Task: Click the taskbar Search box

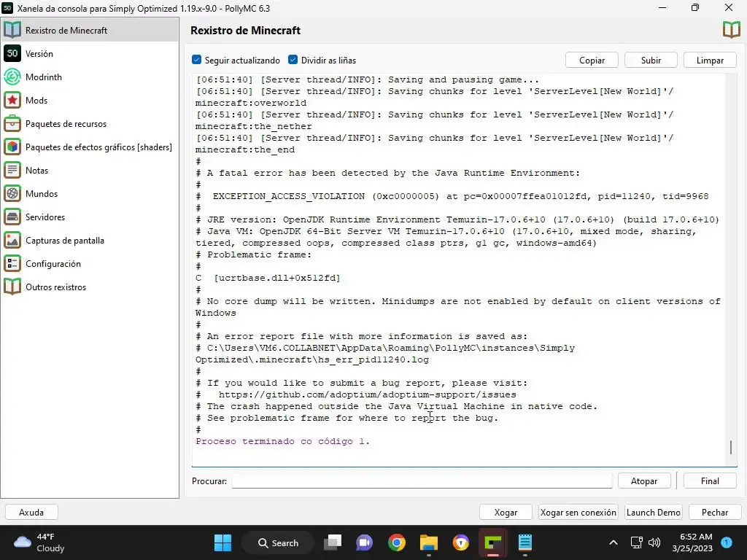Action: click(278, 542)
